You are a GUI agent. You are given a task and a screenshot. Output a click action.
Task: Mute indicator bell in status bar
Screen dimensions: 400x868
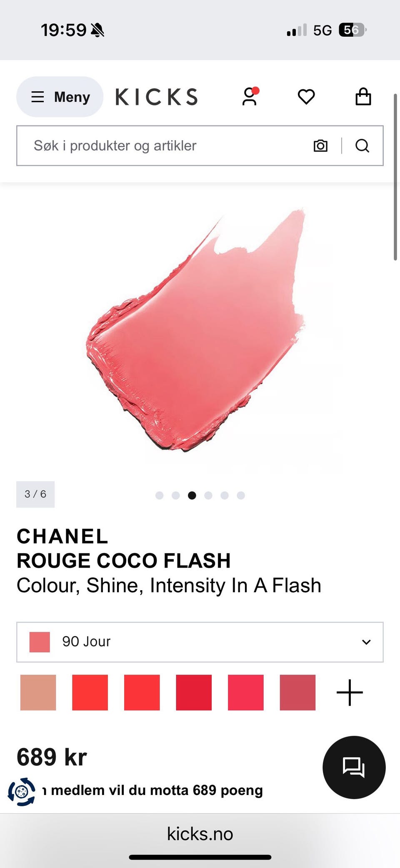pos(97,30)
